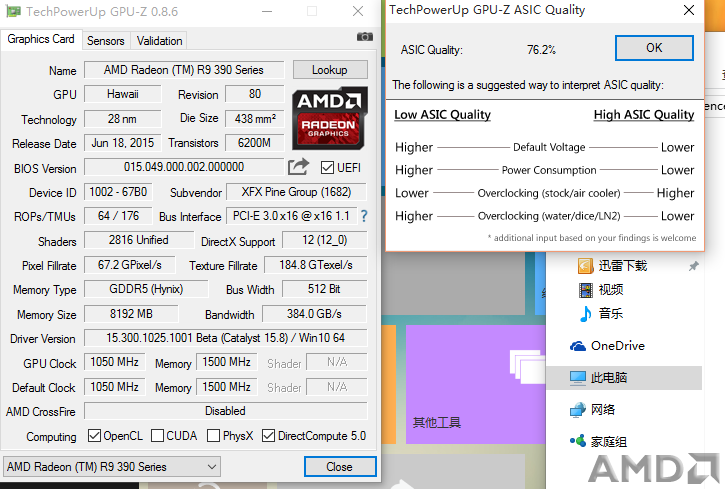Image resolution: width=725 pixels, height=489 pixels.
Task: Click the Texture Fillrate 184.8 GTexel/s field
Action: [316, 265]
